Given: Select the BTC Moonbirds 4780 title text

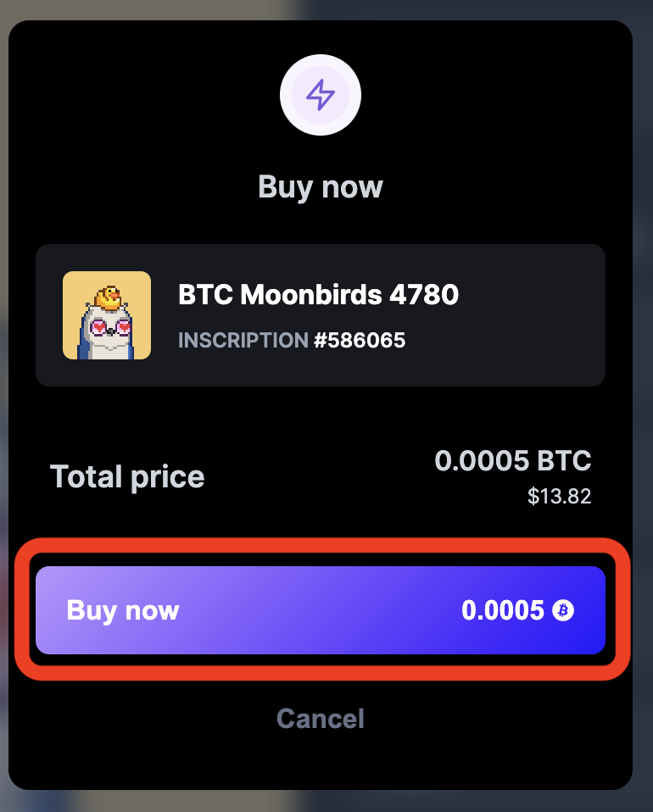Looking at the screenshot, I should 318,295.
